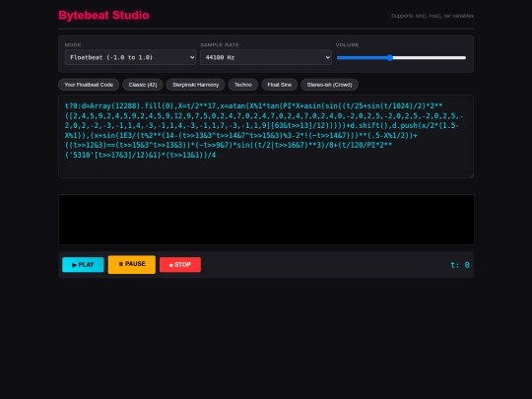Click the code editor resize handle

click(x=471, y=175)
